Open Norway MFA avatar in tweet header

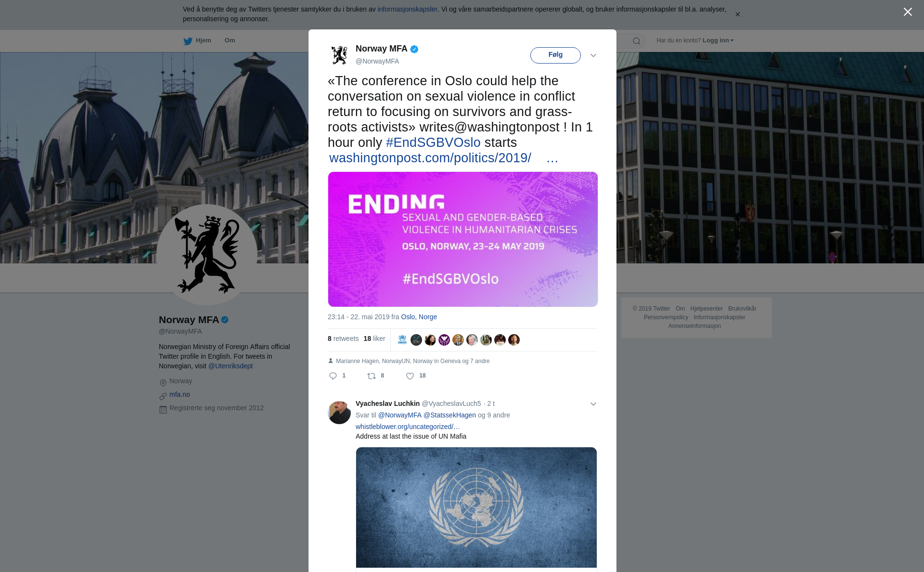point(339,55)
